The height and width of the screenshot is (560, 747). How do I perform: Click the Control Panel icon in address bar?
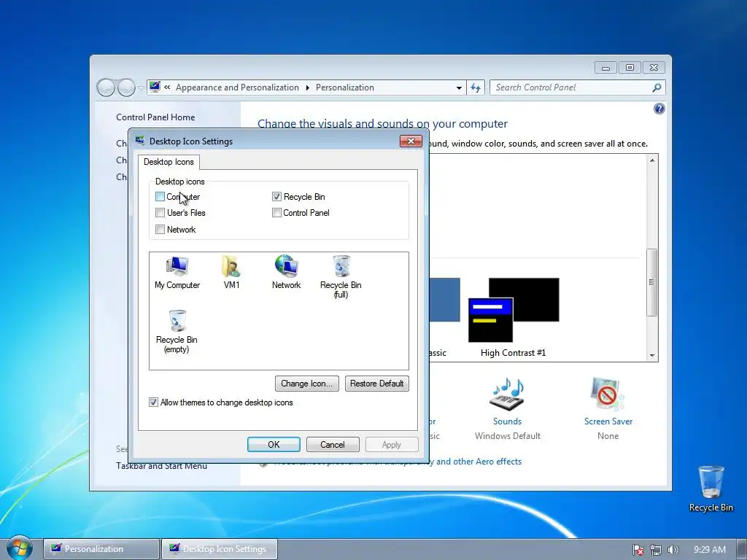click(x=155, y=87)
